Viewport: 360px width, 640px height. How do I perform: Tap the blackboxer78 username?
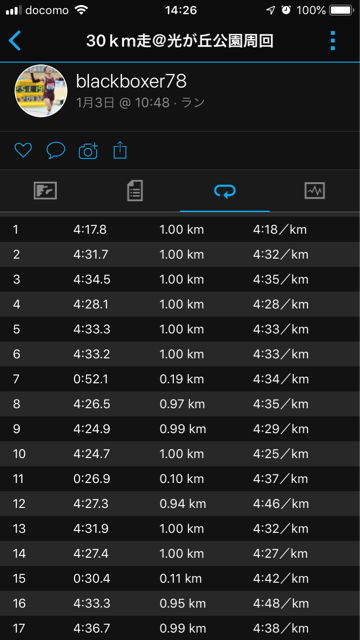131,81
